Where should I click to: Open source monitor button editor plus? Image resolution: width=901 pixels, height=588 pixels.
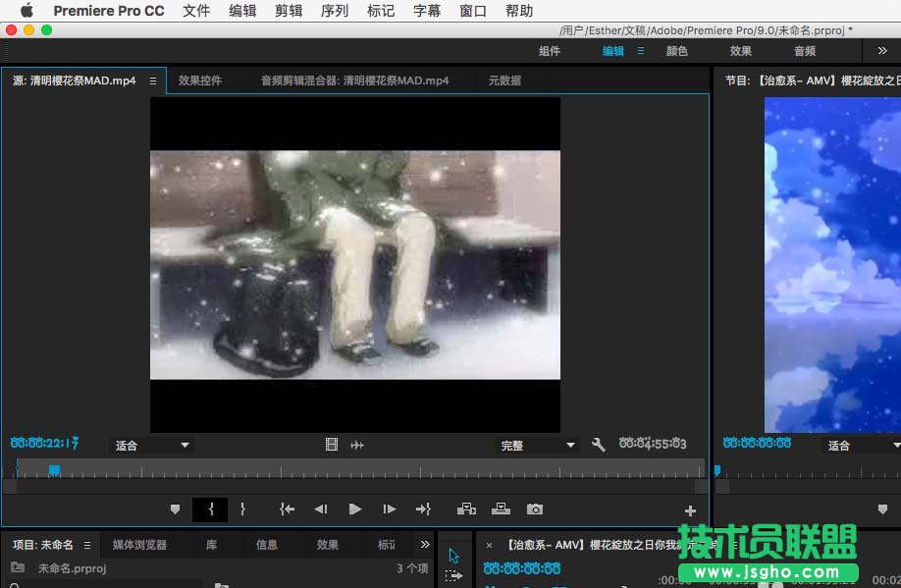[690, 510]
